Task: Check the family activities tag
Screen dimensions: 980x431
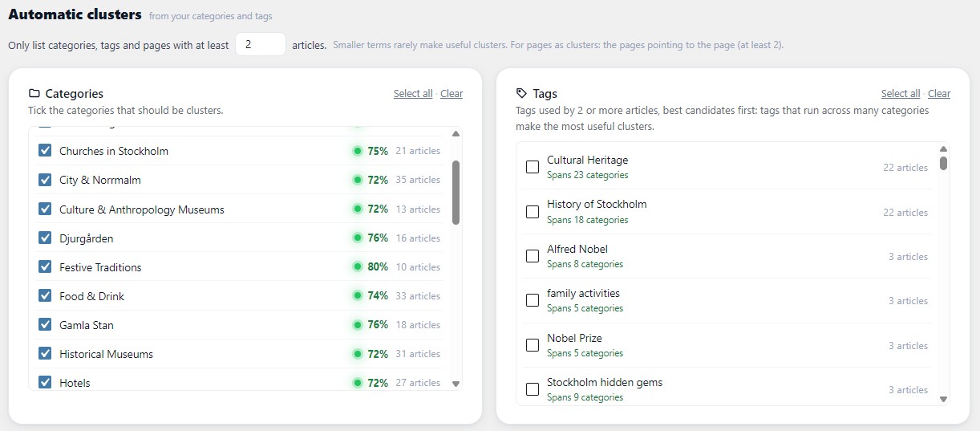Action: pos(533,300)
